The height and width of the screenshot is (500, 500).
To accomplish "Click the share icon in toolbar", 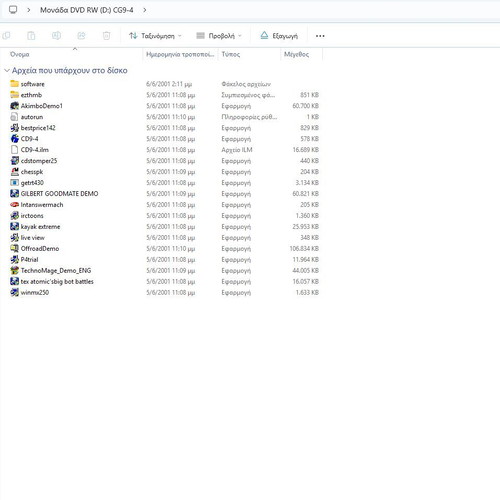I will tap(81, 36).
